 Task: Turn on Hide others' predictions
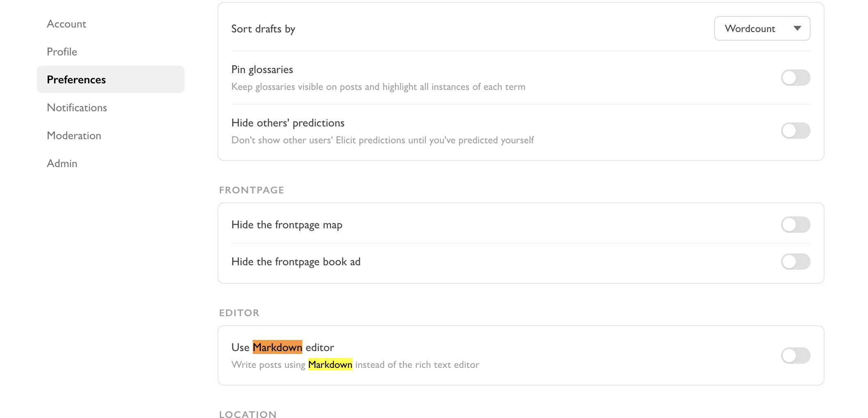[x=795, y=131]
